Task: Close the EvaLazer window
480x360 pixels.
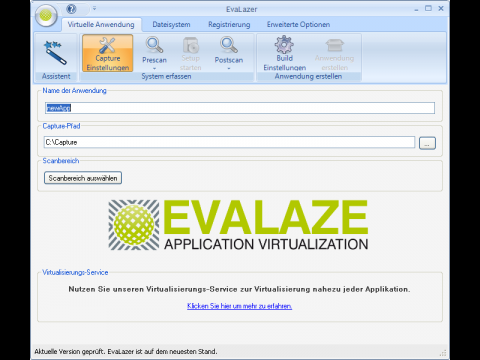Action: (x=441, y=8)
